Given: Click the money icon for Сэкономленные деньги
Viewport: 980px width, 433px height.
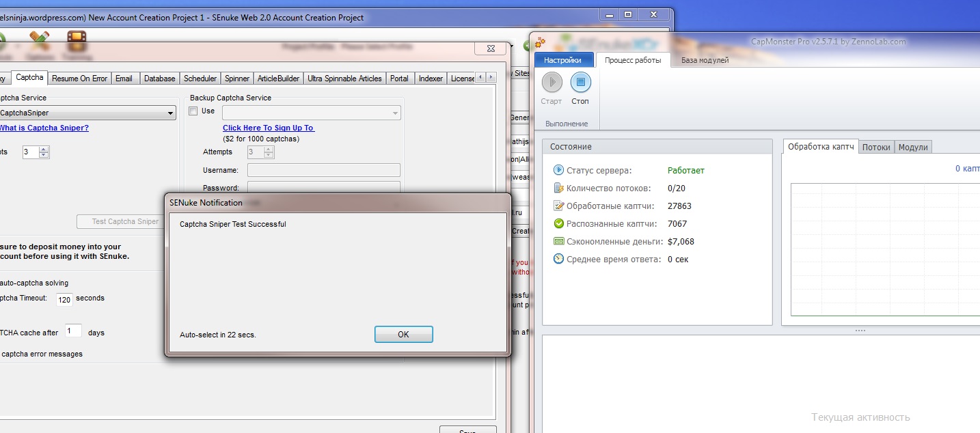Looking at the screenshot, I should (558, 241).
